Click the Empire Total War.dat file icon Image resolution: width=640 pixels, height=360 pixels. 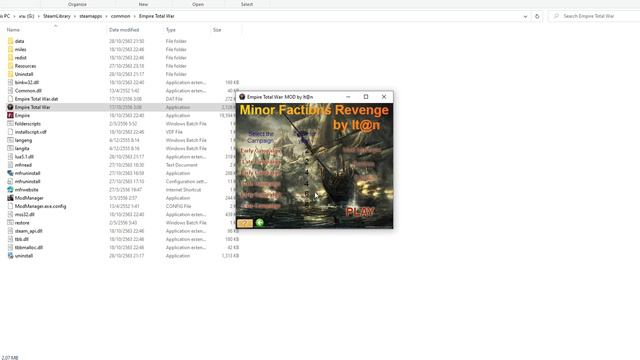pos(10,99)
